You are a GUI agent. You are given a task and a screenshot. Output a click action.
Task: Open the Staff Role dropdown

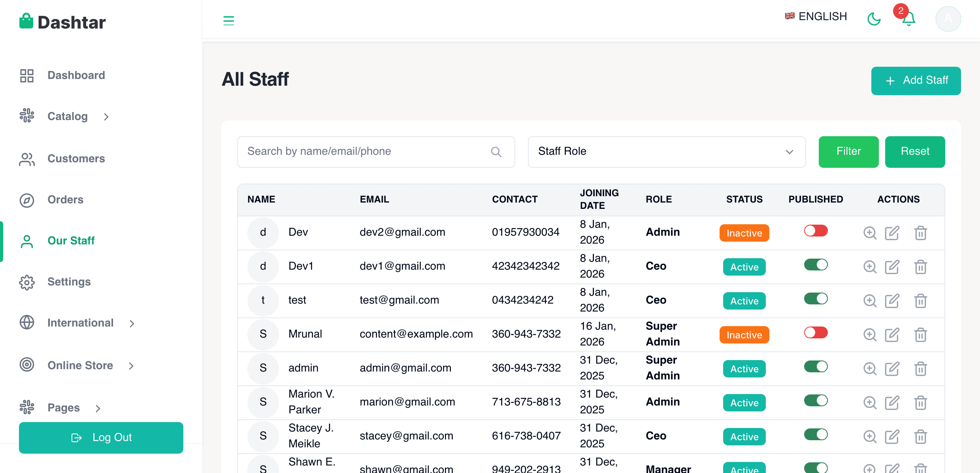click(x=667, y=152)
